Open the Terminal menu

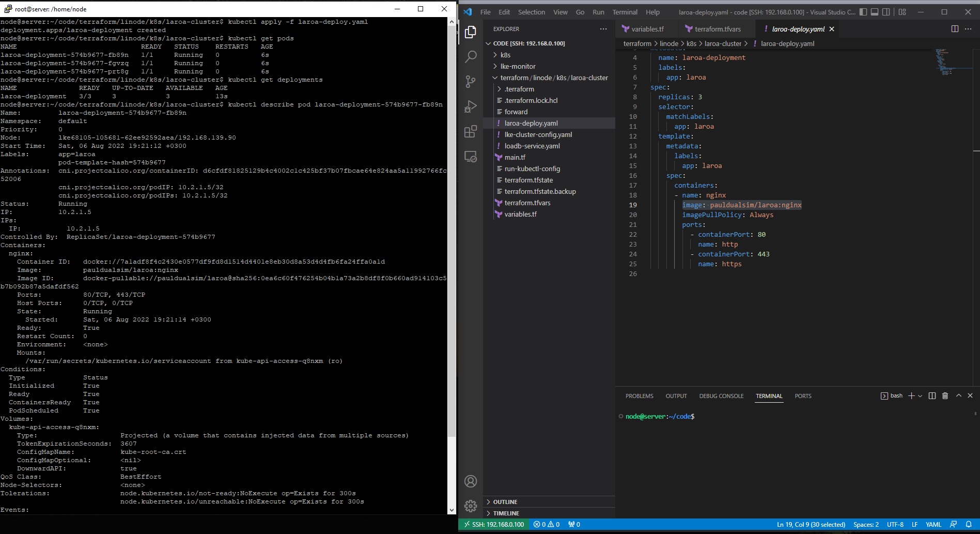[625, 12]
